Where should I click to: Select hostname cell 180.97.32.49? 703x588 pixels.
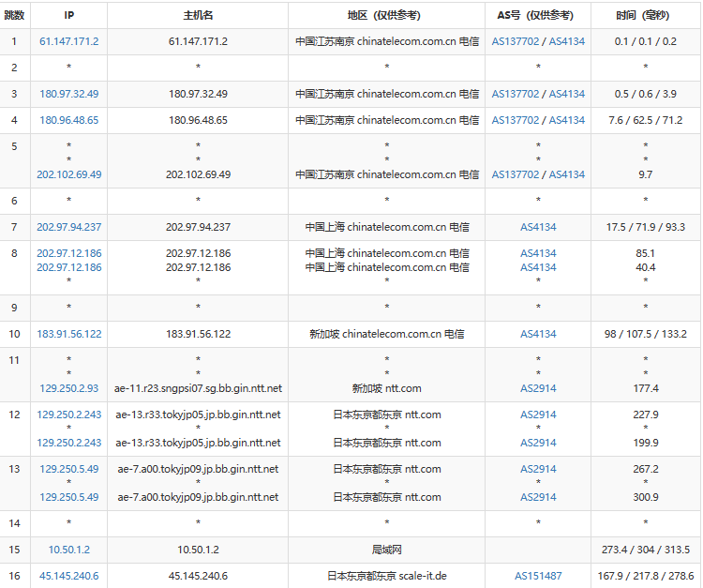[x=198, y=94]
